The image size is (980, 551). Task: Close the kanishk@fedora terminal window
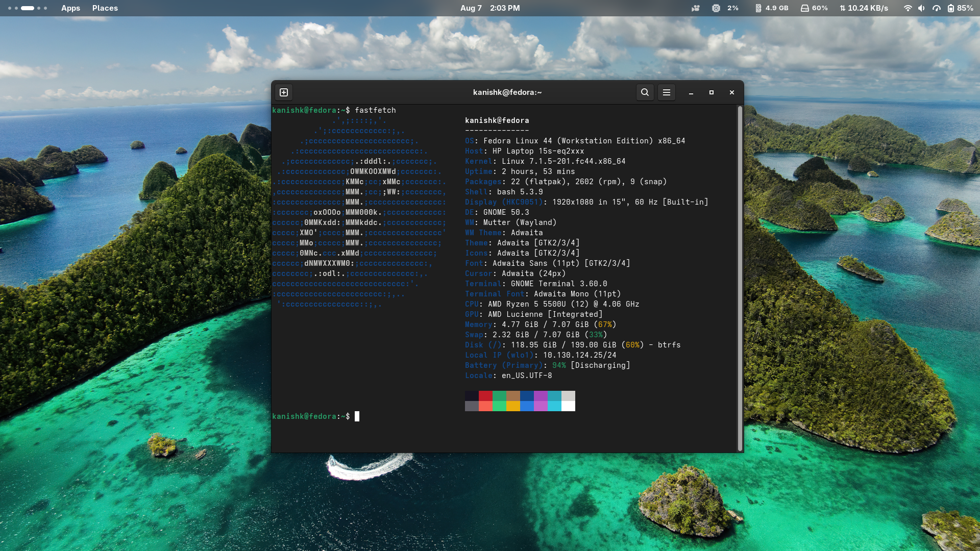coord(731,92)
